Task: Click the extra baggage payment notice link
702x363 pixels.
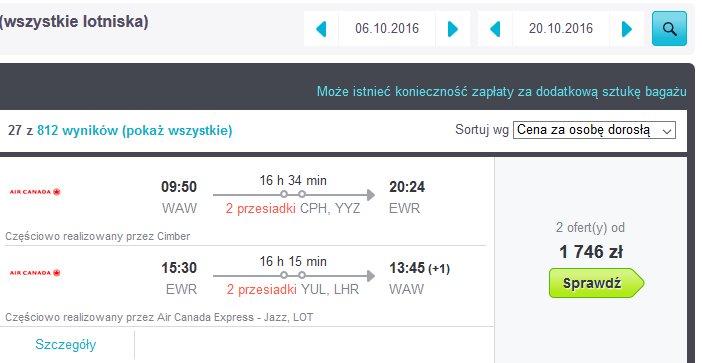Action: point(501,91)
